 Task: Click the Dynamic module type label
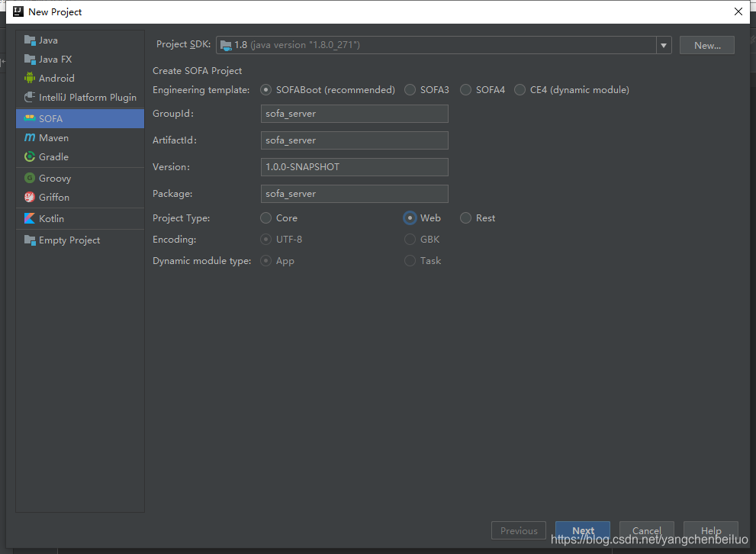(201, 261)
